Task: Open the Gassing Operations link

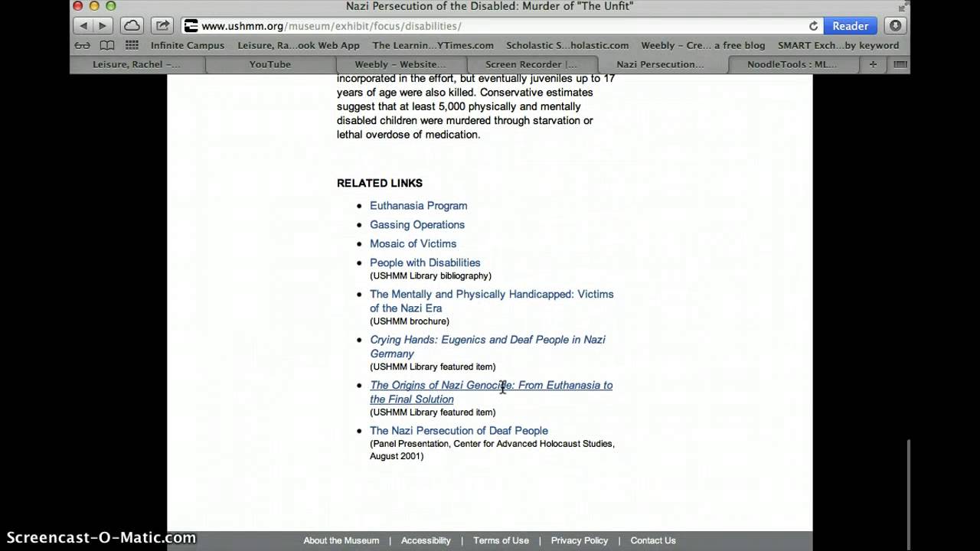Action: coord(417,224)
